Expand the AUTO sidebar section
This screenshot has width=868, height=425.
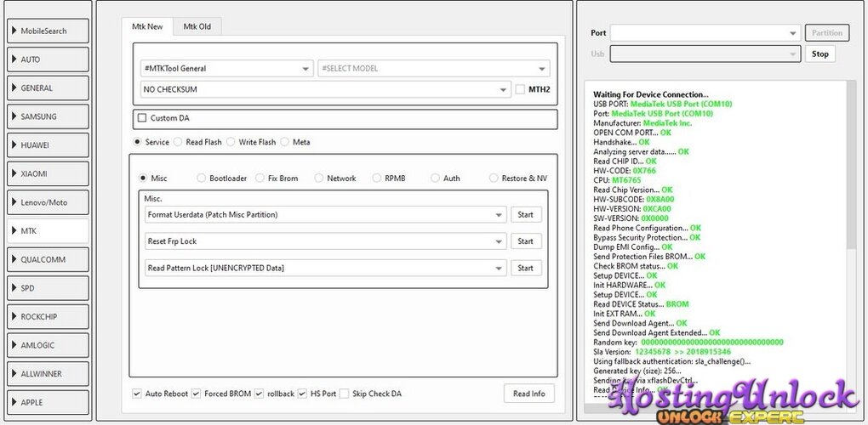click(48, 59)
